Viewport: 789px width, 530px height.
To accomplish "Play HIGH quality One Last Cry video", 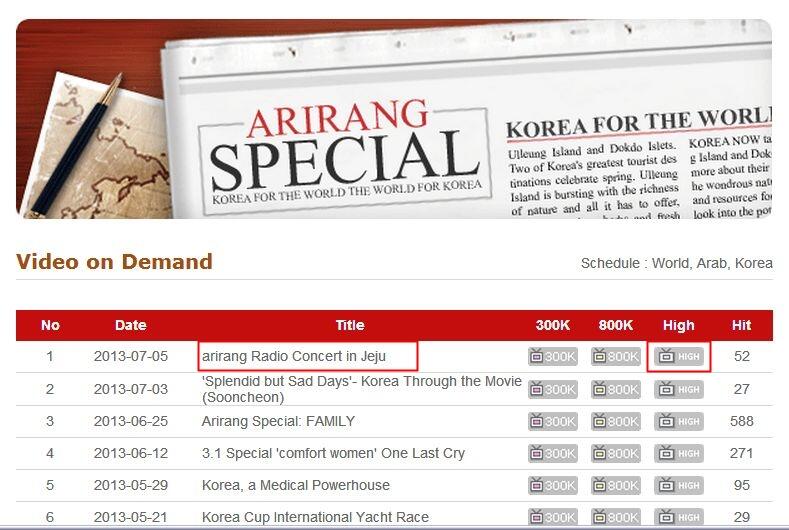I will (678, 453).
